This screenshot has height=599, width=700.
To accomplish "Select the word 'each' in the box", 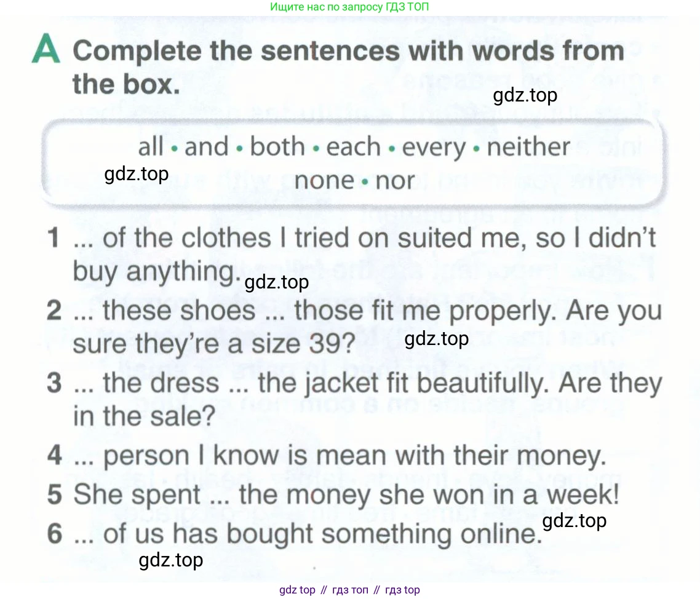I will tap(354, 147).
